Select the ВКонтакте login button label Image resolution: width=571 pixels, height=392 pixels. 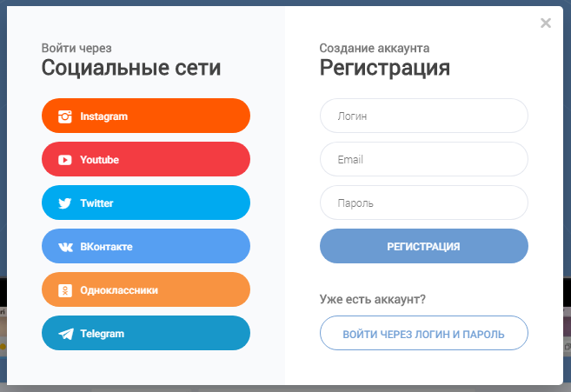pyautogui.click(x=106, y=247)
